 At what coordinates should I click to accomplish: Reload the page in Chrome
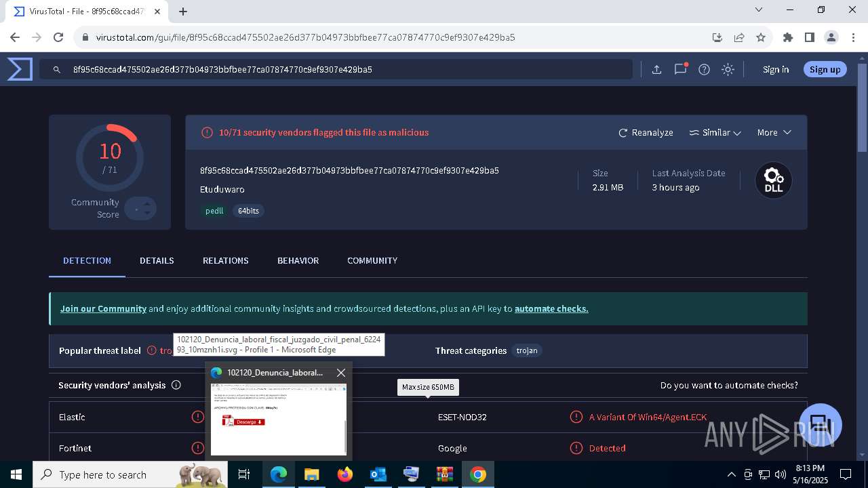58,37
